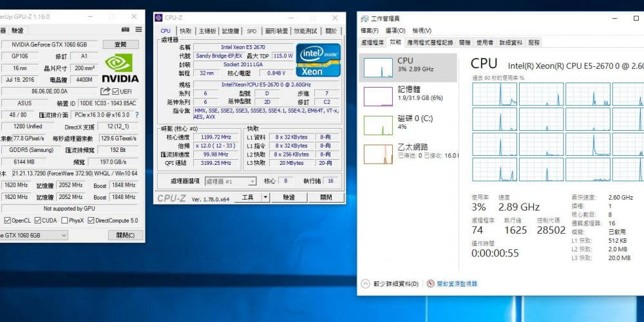Switch to the 圖形裝置 tab in CPU-Z
Image resolution: width=644 pixels, height=322 pixels.
[276, 31]
